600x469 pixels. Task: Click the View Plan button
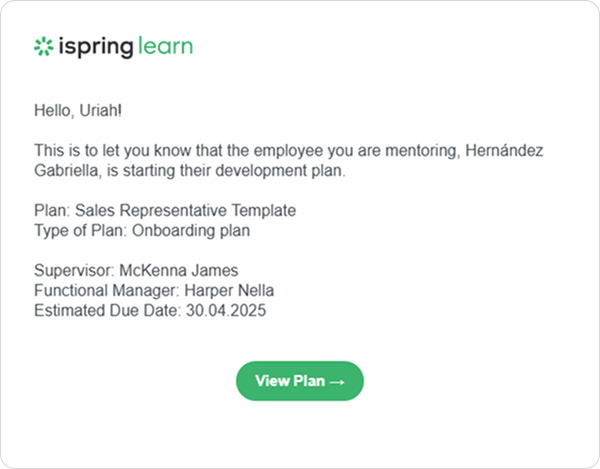tap(300, 381)
